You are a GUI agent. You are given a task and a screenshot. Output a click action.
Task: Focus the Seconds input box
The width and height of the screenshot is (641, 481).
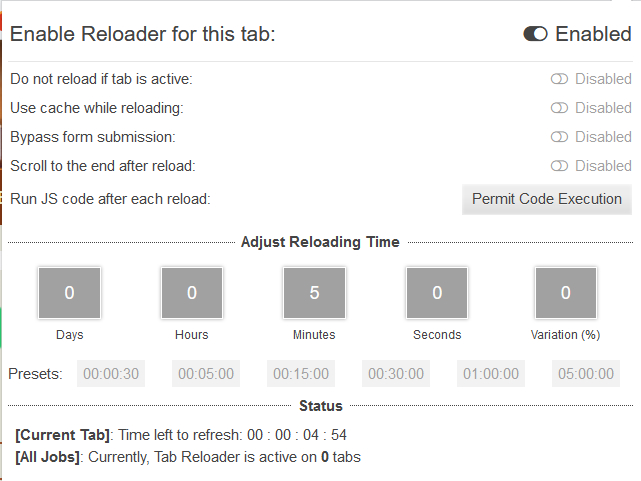click(437, 293)
